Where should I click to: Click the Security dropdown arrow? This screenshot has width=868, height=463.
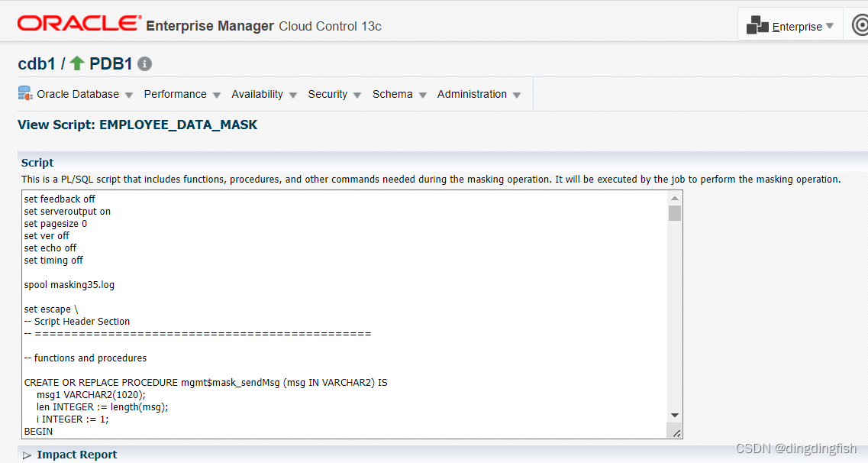pos(357,96)
